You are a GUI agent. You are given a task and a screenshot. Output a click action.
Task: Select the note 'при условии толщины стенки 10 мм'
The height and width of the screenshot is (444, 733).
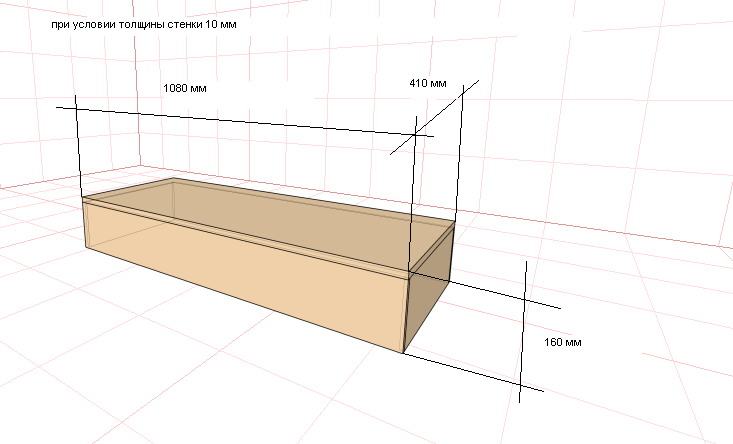tap(144, 24)
